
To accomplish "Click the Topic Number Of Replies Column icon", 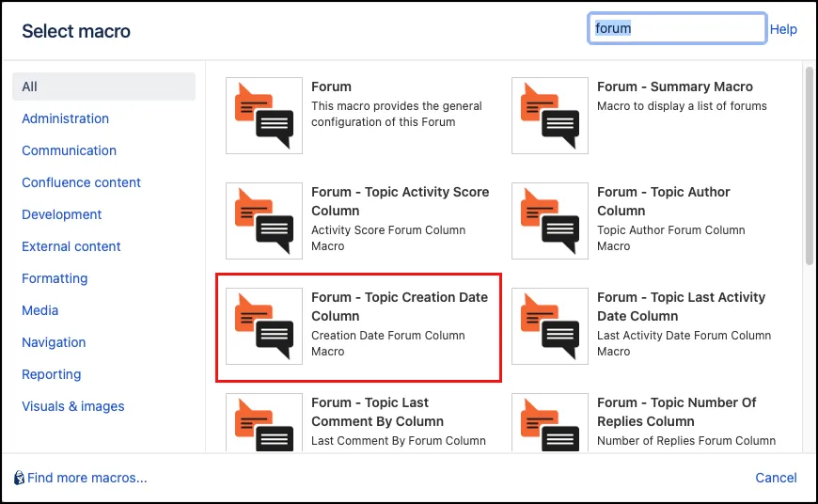I will (550, 422).
